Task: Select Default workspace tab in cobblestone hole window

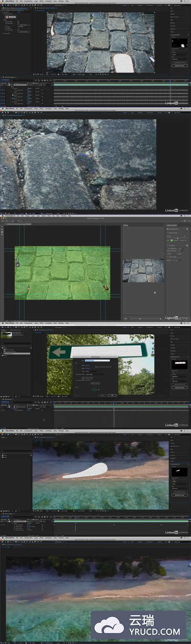Action: tap(126, 6)
